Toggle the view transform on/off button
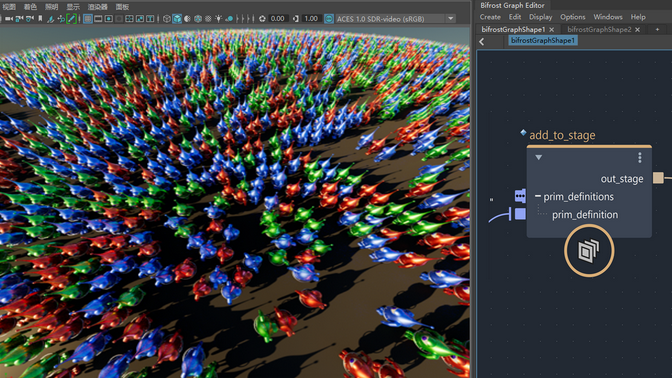This screenshot has height=378, width=672. coord(329,19)
